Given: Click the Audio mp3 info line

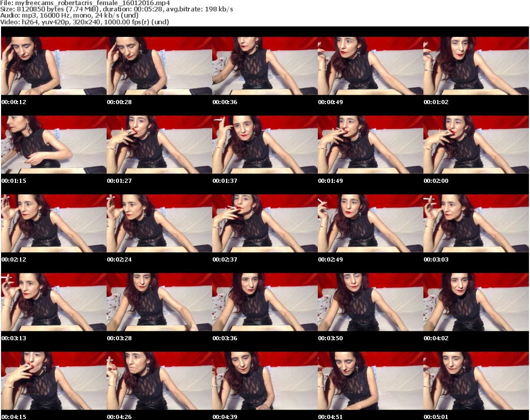Looking at the screenshot, I should pos(69,16).
